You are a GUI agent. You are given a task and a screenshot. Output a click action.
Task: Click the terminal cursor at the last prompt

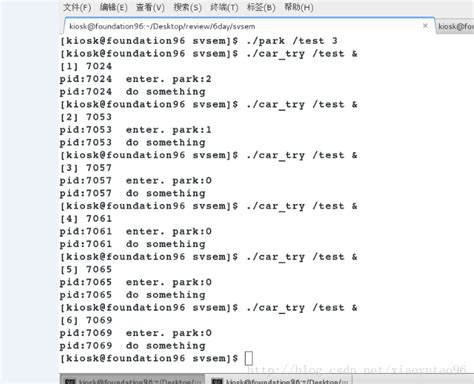(x=249, y=359)
